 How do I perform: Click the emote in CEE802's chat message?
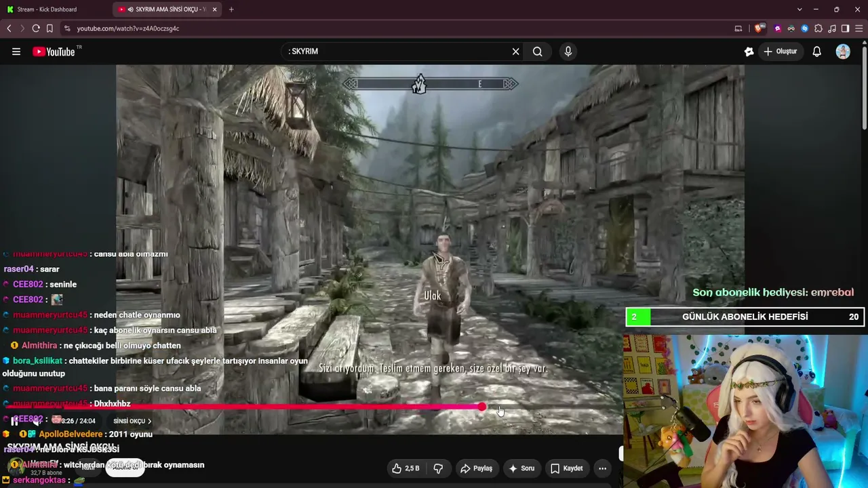pos(57,300)
